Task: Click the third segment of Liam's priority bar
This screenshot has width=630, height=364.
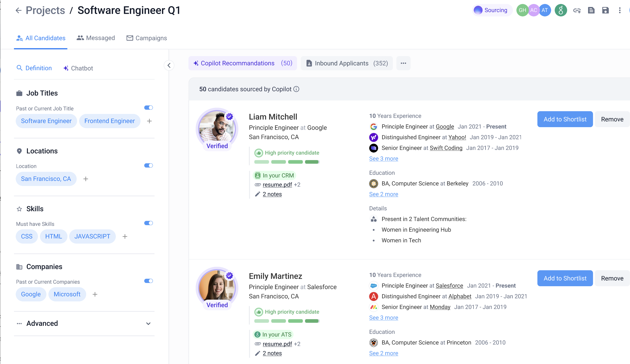Action: 295,162
